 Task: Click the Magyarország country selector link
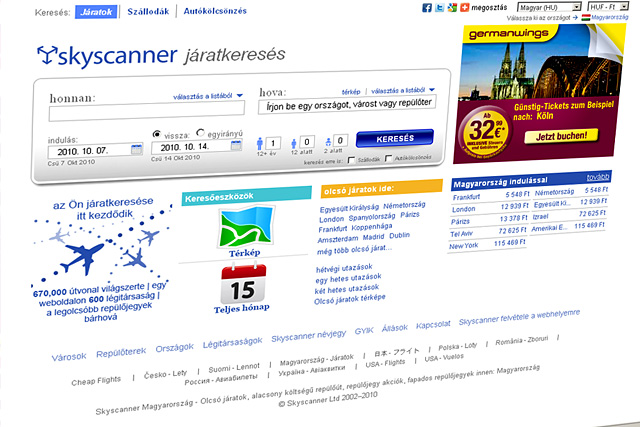609,17
